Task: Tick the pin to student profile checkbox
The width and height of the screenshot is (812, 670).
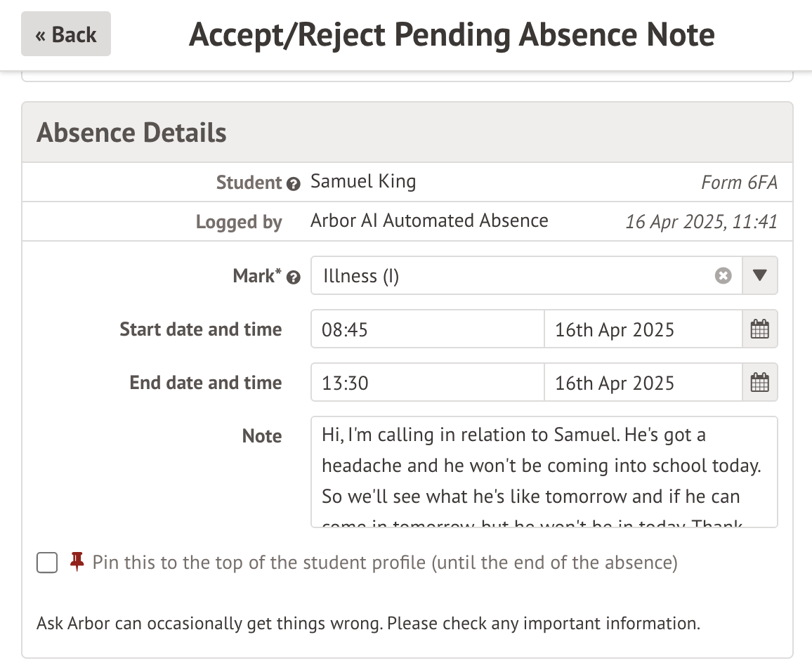Action: pyautogui.click(x=47, y=563)
